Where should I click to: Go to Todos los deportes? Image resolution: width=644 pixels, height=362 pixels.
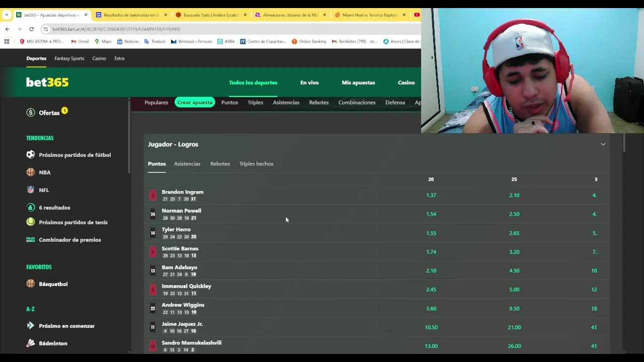pos(253,82)
